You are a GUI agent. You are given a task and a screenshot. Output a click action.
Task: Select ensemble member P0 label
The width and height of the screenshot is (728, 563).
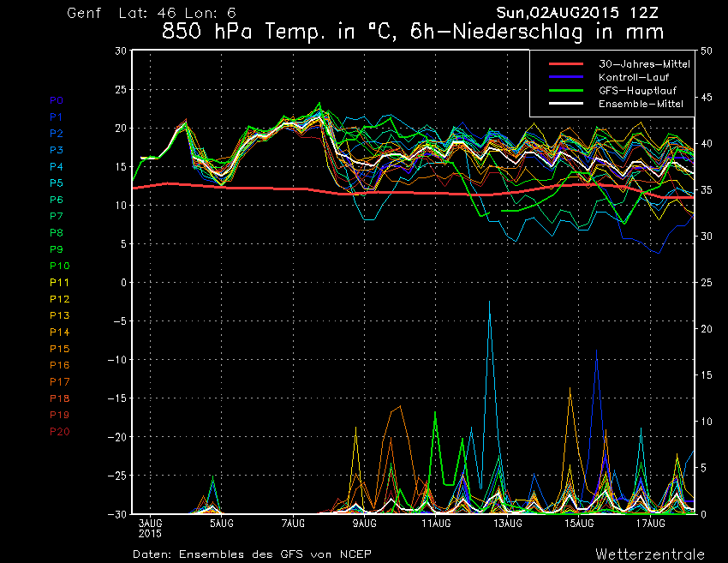tap(56, 100)
